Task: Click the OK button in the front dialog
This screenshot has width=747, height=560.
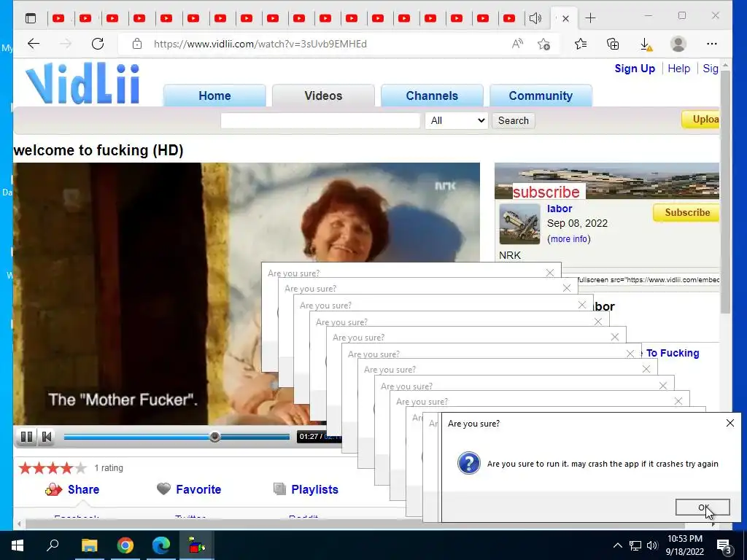Action: click(703, 507)
